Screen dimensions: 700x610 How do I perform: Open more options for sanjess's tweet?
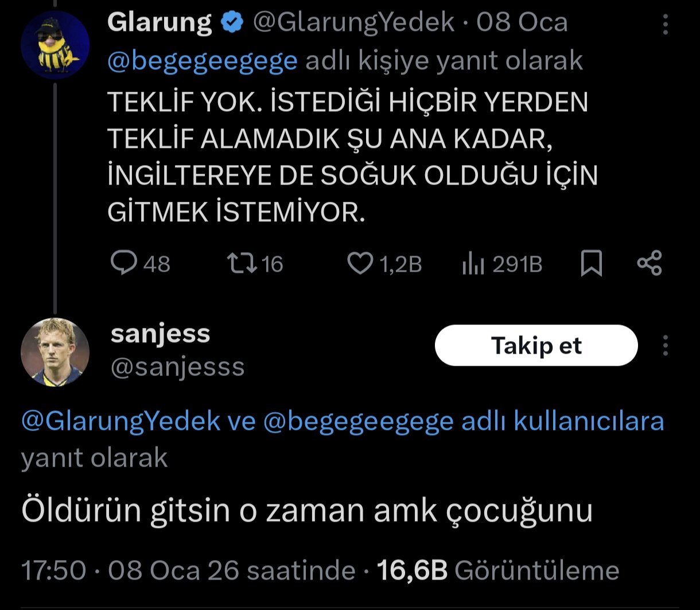click(x=666, y=346)
